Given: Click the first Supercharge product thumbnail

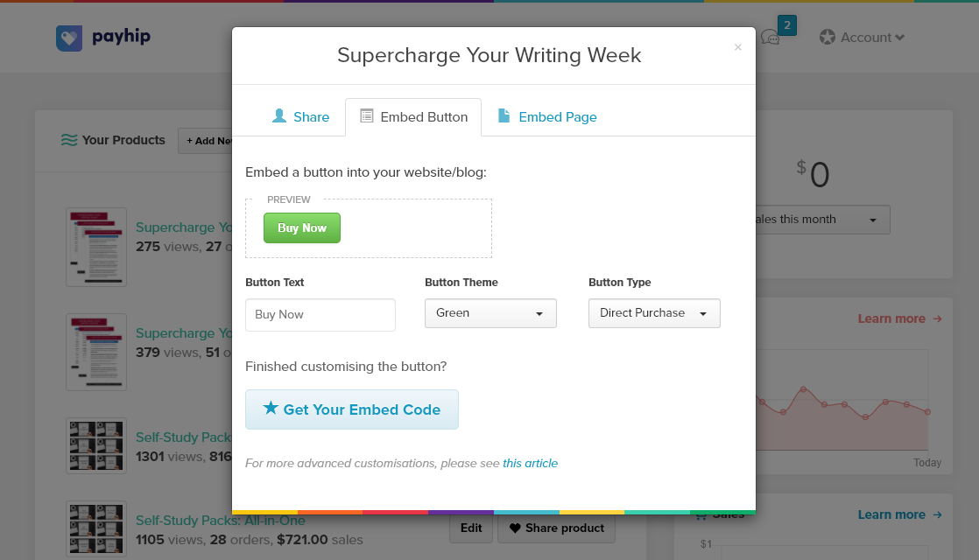Looking at the screenshot, I should click(x=96, y=247).
